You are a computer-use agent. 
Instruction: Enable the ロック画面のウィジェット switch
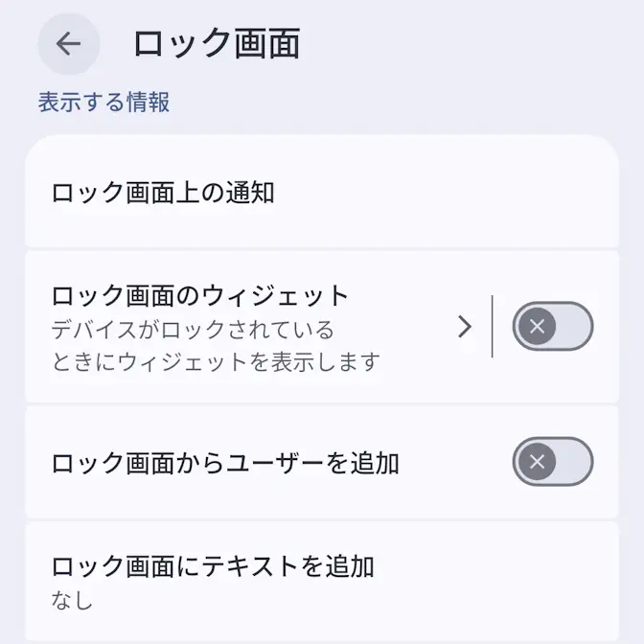coord(553,327)
